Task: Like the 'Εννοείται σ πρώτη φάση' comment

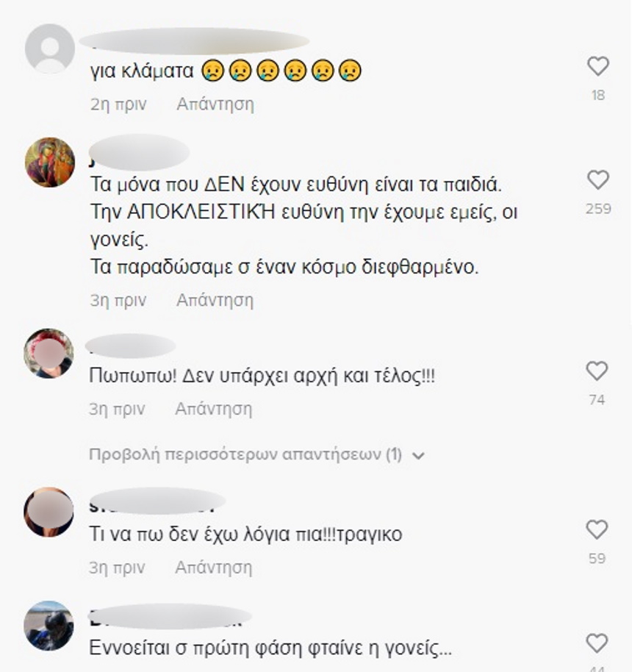Action: 597,643
